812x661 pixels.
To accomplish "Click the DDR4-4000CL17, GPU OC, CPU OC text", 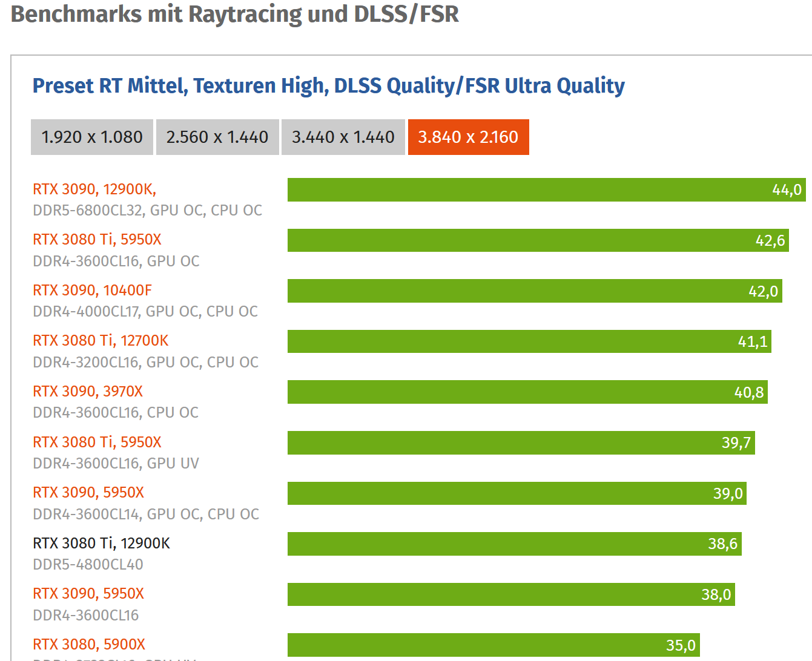I will coord(145,312).
